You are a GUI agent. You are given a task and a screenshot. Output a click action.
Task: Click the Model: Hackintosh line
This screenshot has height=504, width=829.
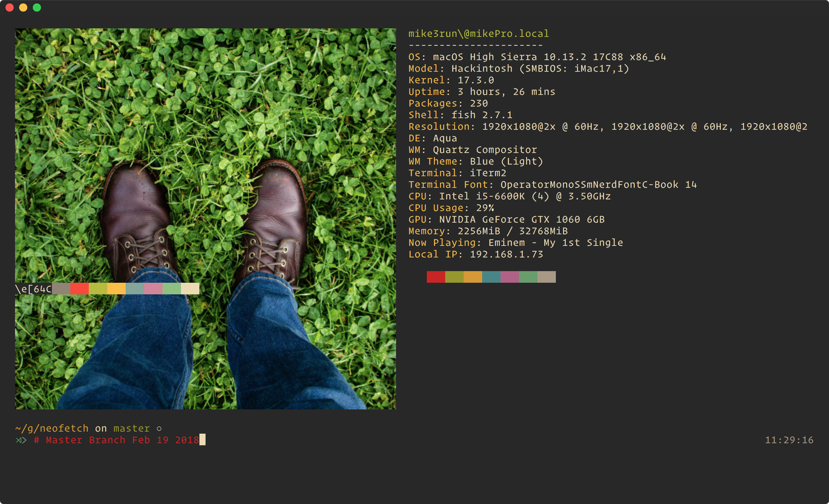click(x=519, y=68)
